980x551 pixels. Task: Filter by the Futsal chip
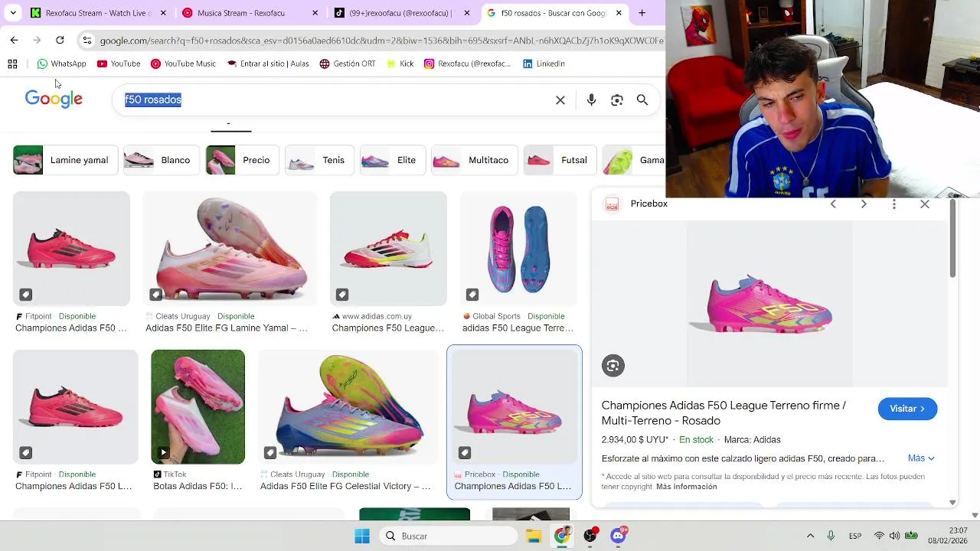coord(560,160)
